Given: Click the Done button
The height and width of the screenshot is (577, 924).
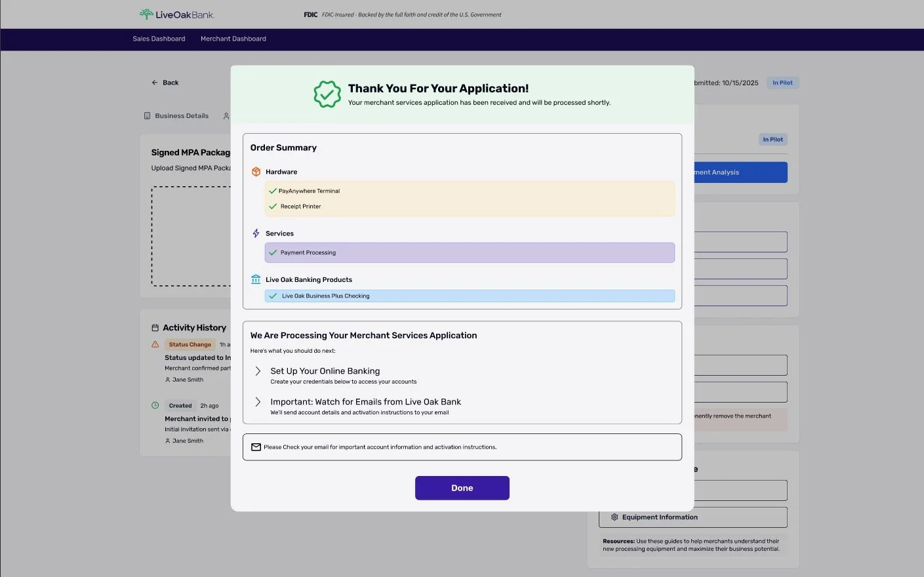Looking at the screenshot, I should (x=462, y=488).
